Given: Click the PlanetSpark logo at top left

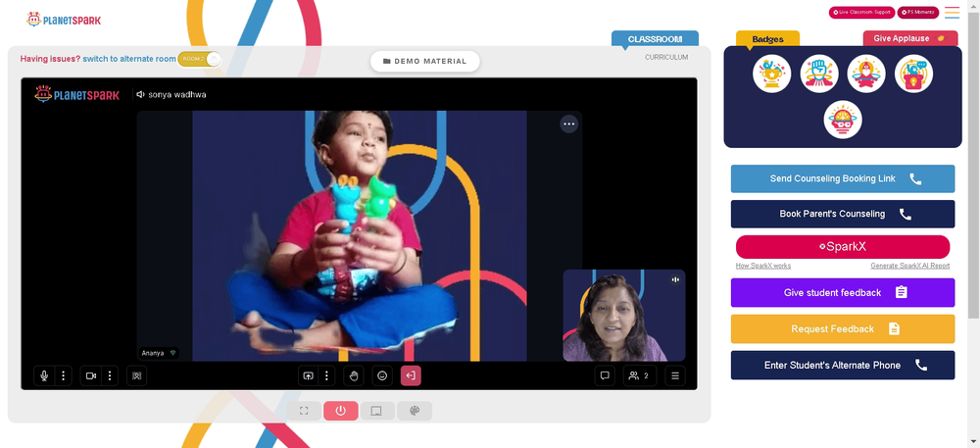Looking at the screenshot, I should (x=63, y=20).
